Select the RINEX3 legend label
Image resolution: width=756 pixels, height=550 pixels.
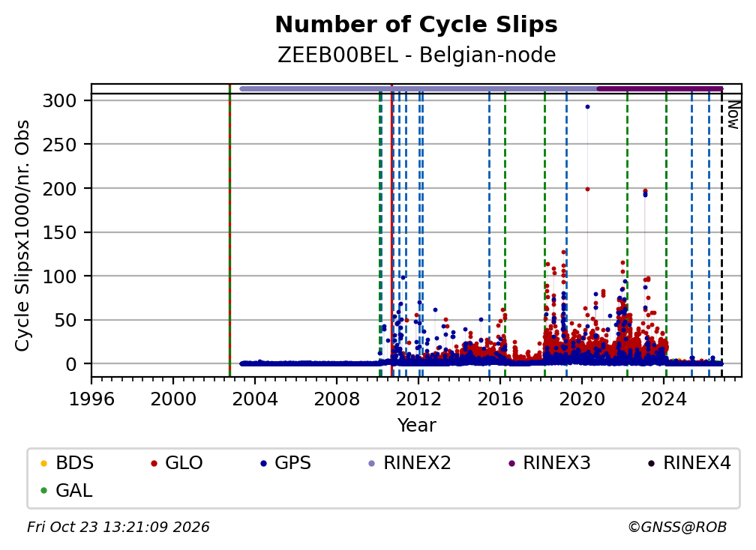556,463
